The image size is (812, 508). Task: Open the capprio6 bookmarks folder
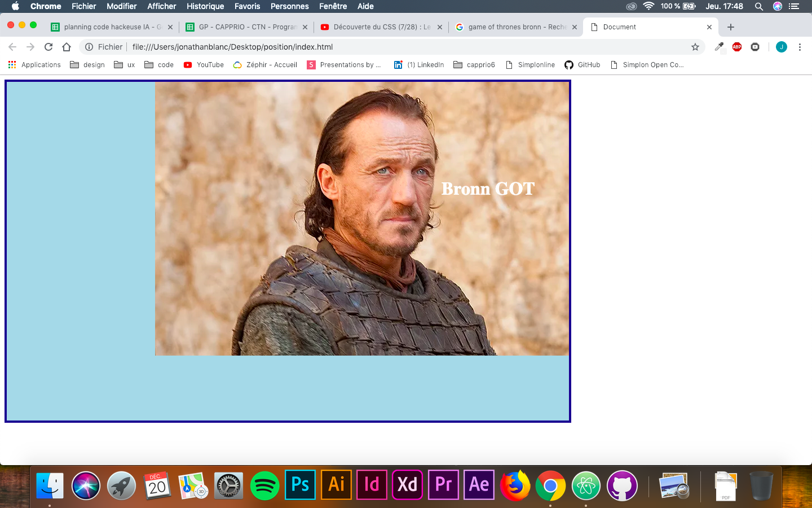point(474,65)
